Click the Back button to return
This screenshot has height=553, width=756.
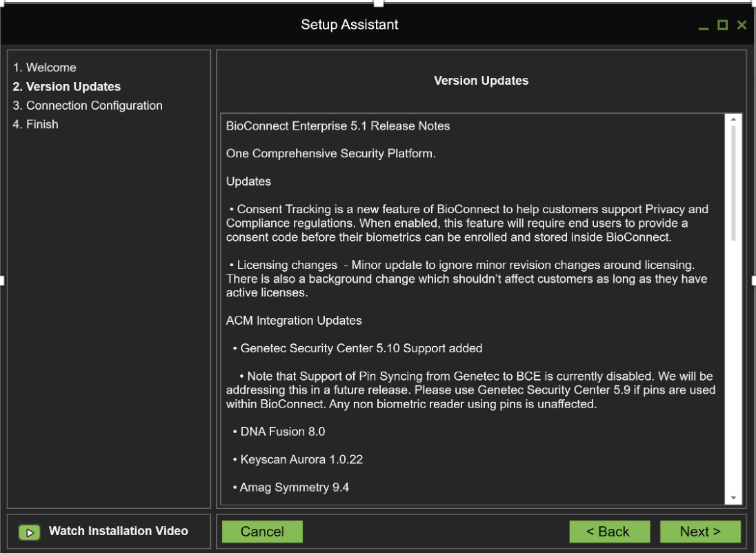pyautogui.click(x=609, y=531)
